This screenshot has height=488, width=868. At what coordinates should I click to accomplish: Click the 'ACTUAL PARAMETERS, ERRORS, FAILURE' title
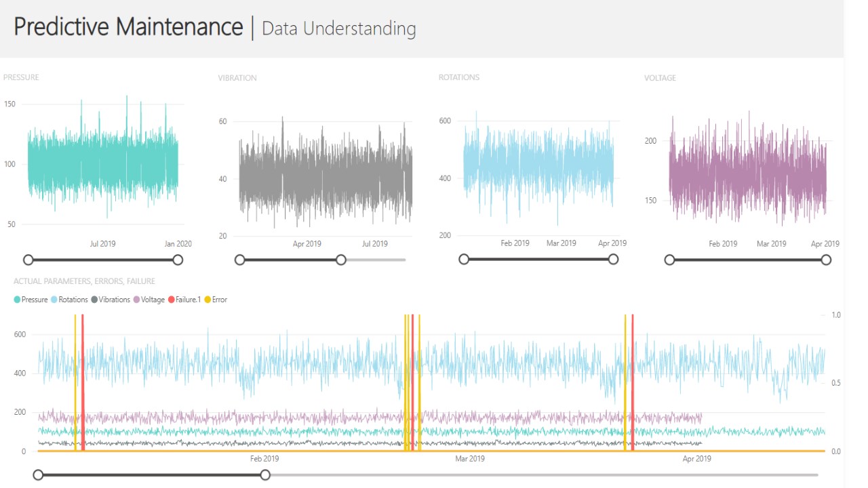tap(85, 281)
